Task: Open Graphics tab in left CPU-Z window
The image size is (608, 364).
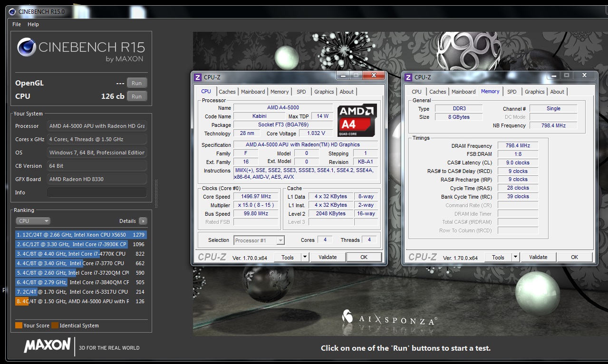Action: pos(324,92)
